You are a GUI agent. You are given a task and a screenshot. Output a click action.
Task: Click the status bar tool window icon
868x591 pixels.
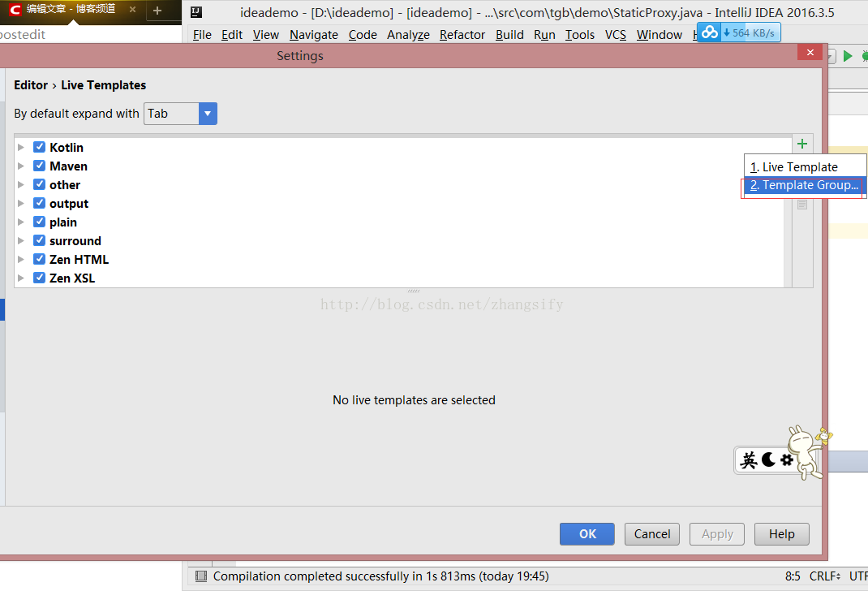(x=200, y=576)
